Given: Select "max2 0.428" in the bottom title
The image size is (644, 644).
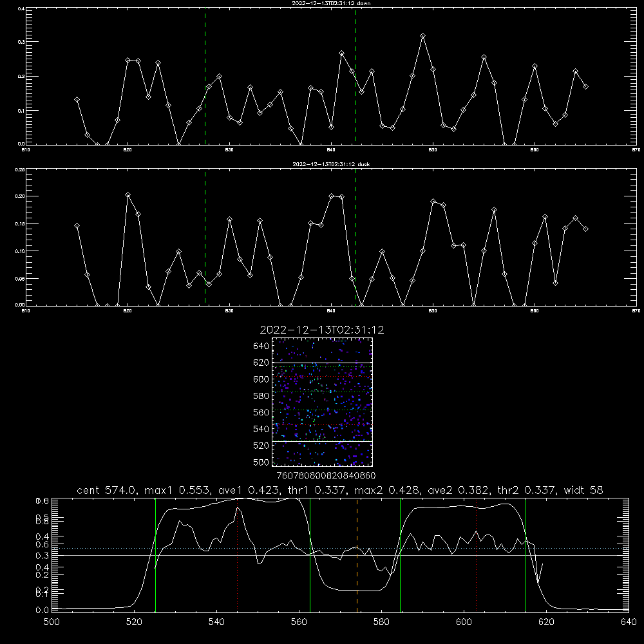Looking at the screenshot, I should [x=388, y=490].
